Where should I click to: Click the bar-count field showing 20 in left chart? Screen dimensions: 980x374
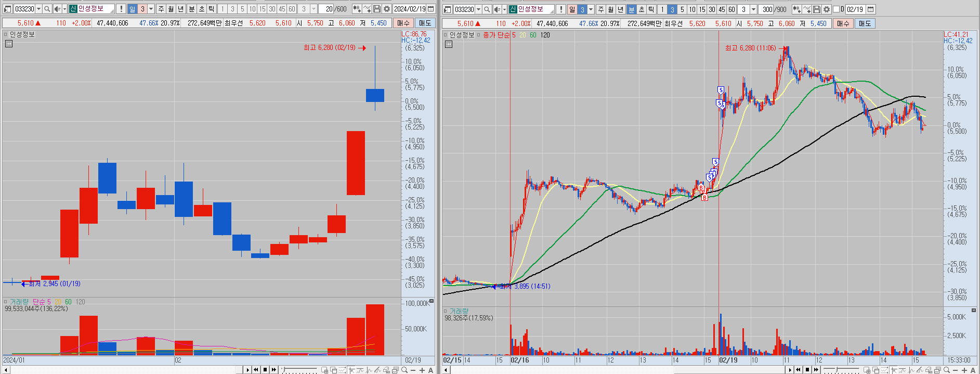pyautogui.click(x=326, y=9)
